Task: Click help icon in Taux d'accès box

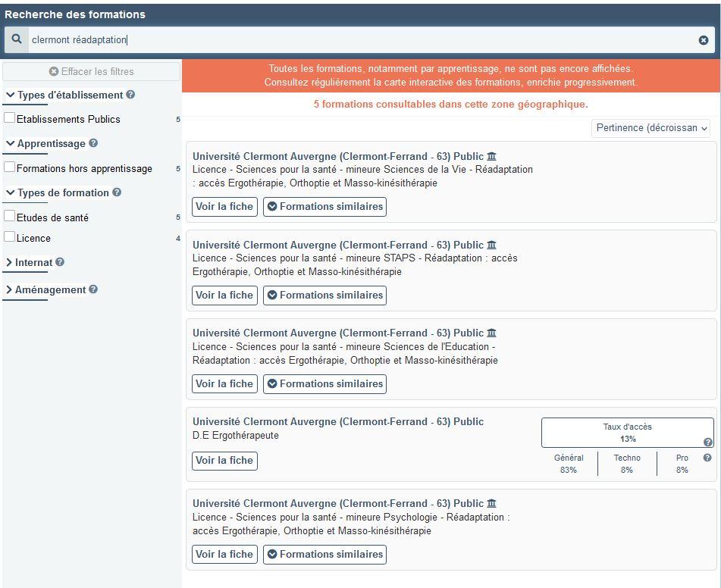Action: pos(708,443)
